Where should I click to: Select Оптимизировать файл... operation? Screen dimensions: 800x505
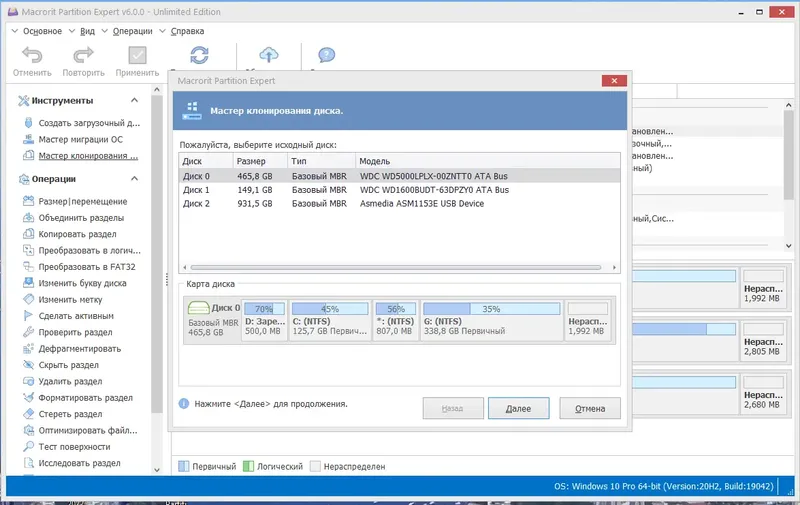[88, 430]
